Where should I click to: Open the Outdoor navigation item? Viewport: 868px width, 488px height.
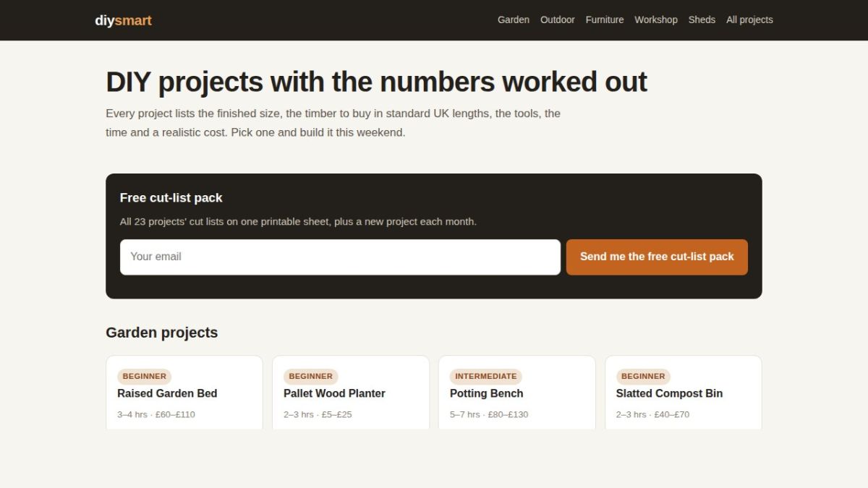pyautogui.click(x=558, y=20)
